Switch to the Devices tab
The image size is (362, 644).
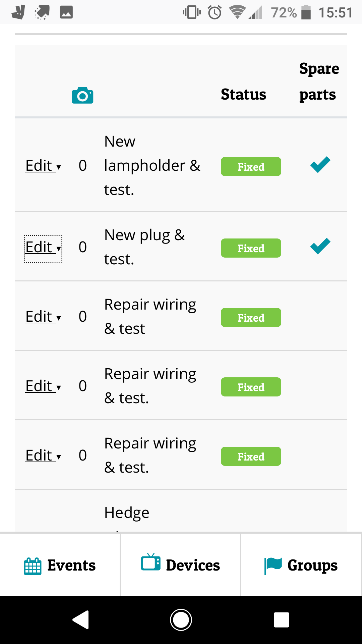tap(181, 565)
